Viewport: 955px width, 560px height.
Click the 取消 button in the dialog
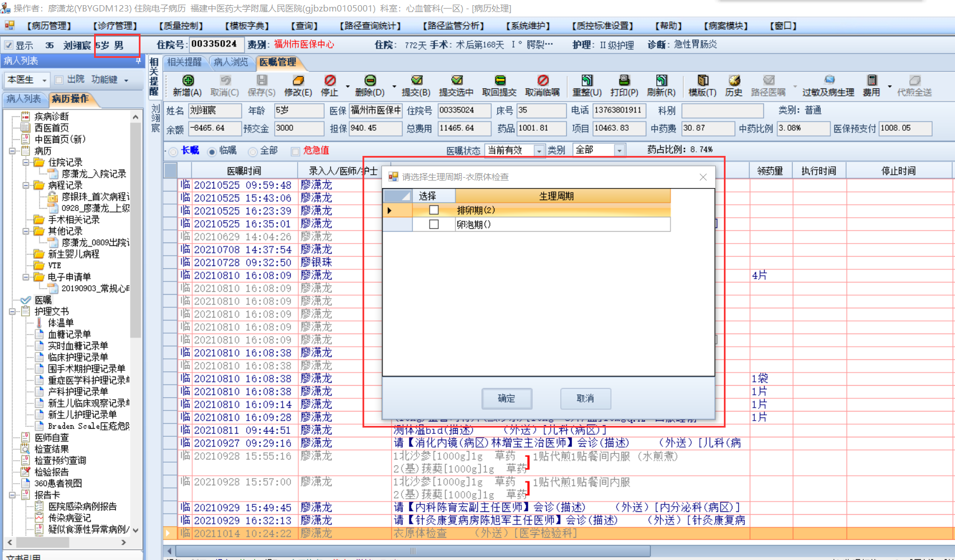click(585, 398)
